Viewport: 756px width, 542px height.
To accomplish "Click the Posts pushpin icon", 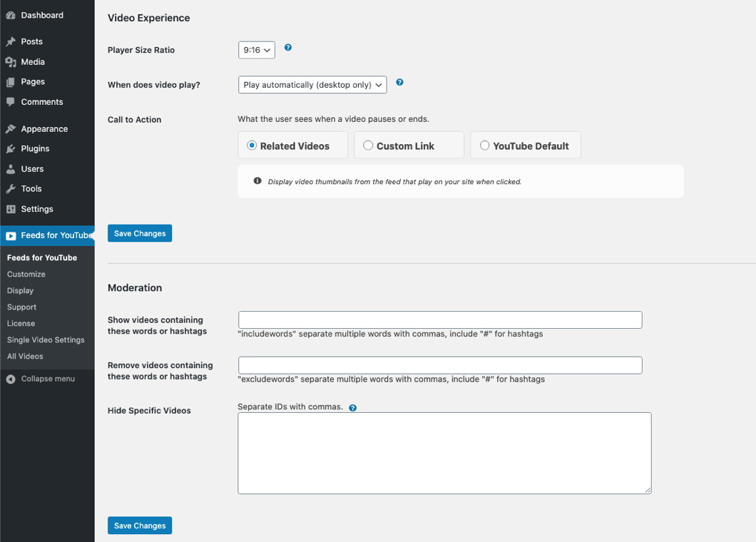I will [11, 42].
